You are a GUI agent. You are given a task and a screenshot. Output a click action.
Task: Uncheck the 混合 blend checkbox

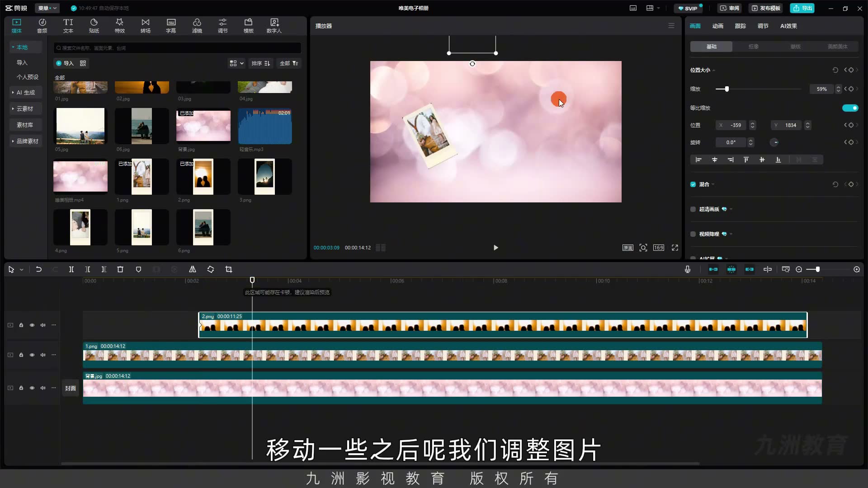click(x=693, y=184)
